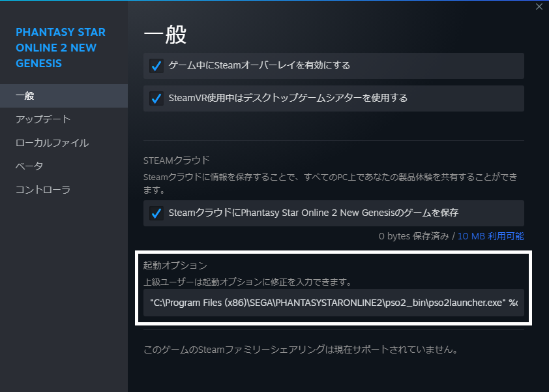
Task: Click the 起動オプション launch options input field
Action: [x=334, y=303]
